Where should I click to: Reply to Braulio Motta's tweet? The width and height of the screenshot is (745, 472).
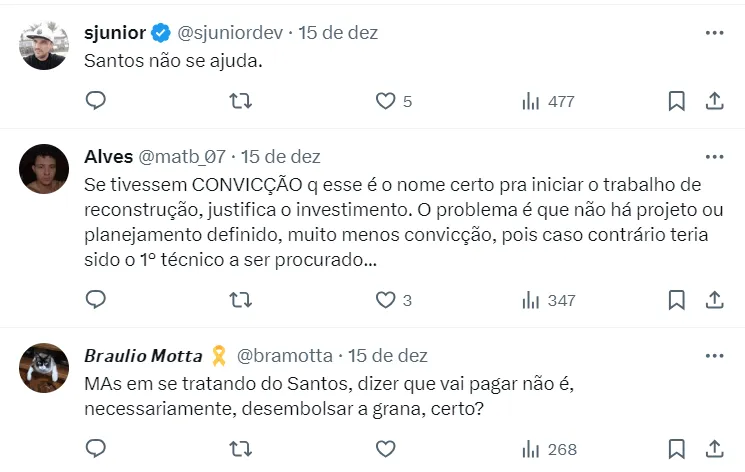(96, 448)
